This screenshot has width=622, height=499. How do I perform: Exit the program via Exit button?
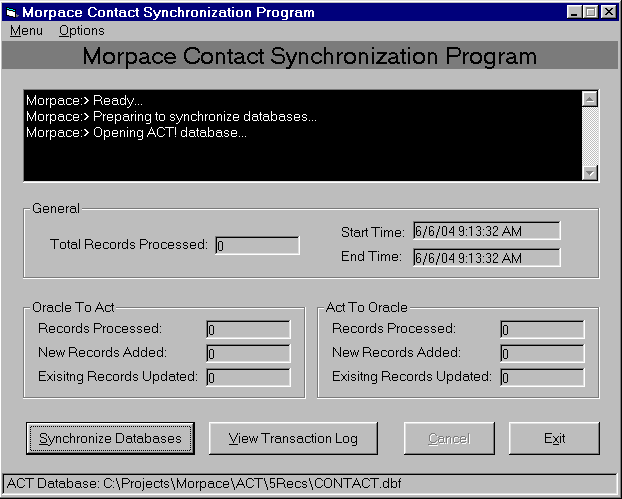554,438
